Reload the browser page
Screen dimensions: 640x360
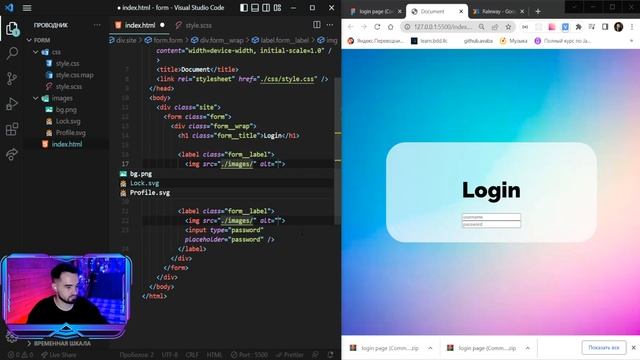pos(377,27)
